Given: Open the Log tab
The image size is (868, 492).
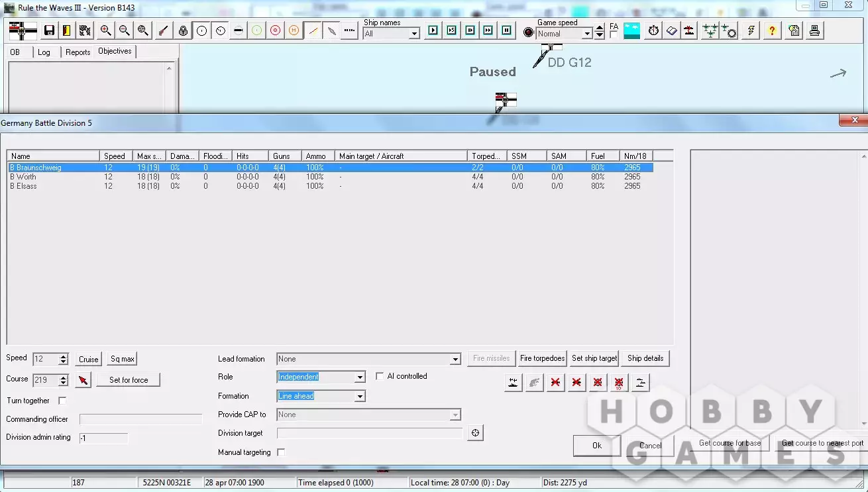Looking at the screenshot, I should pos(44,52).
